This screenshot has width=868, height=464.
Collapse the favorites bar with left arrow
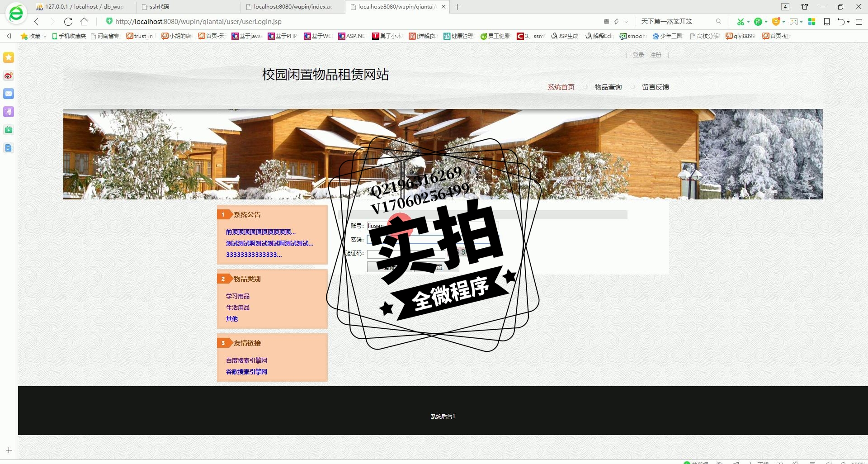click(x=9, y=36)
